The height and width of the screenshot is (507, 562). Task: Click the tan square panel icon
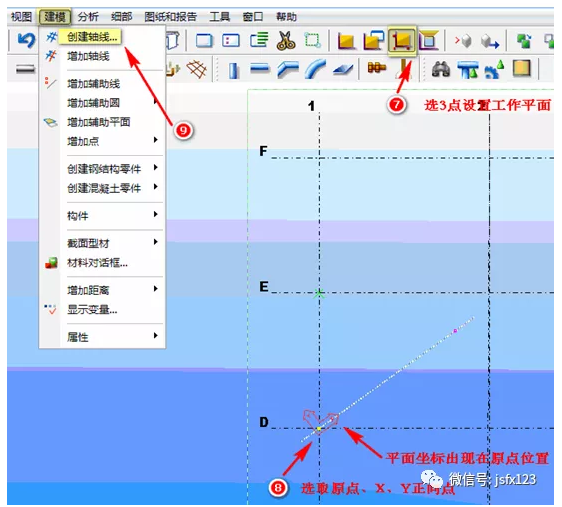(521, 68)
